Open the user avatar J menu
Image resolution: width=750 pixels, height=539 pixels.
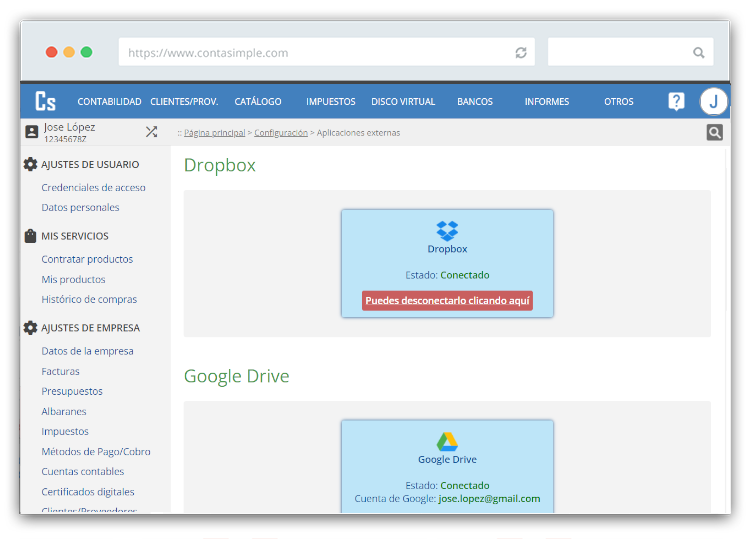pyautogui.click(x=713, y=101)
